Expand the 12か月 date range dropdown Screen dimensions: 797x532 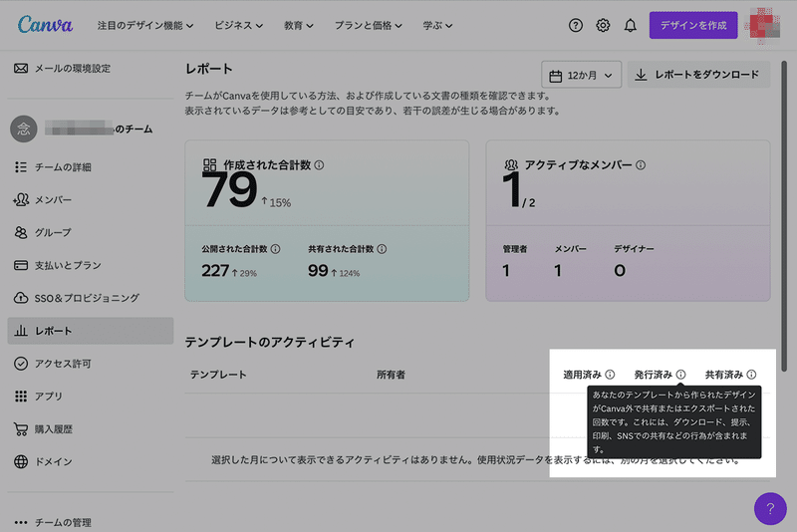click(x=582, y=75)
